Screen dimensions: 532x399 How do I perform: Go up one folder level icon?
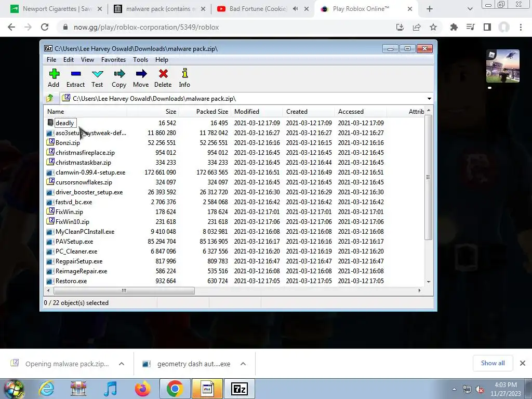[50, 98]
